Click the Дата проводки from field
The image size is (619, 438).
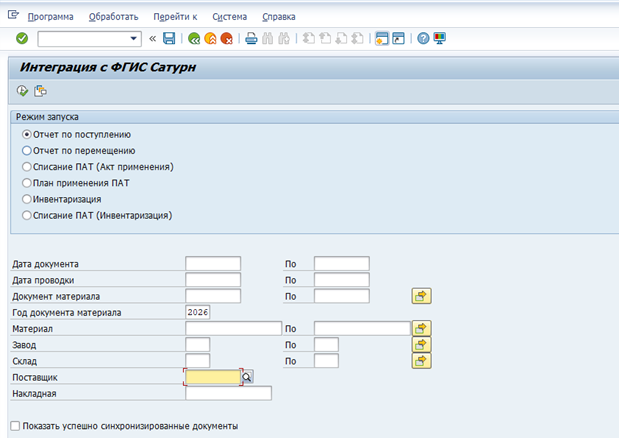tap(213, 280)
